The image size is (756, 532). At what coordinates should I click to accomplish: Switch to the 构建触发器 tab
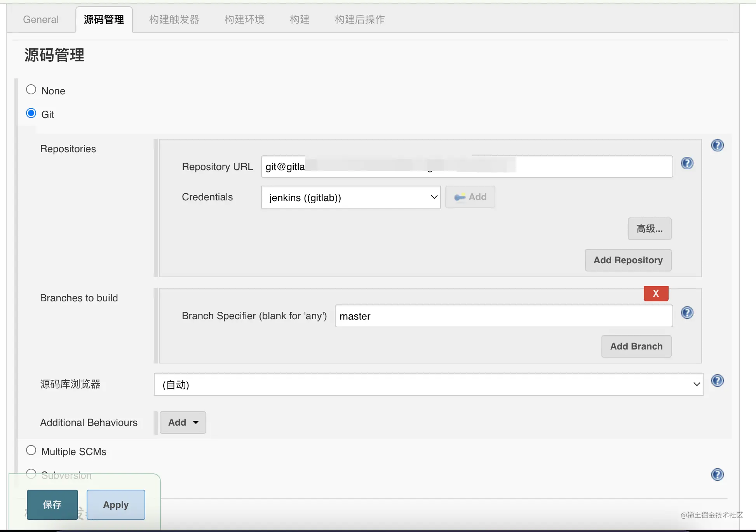pos(174,19)
